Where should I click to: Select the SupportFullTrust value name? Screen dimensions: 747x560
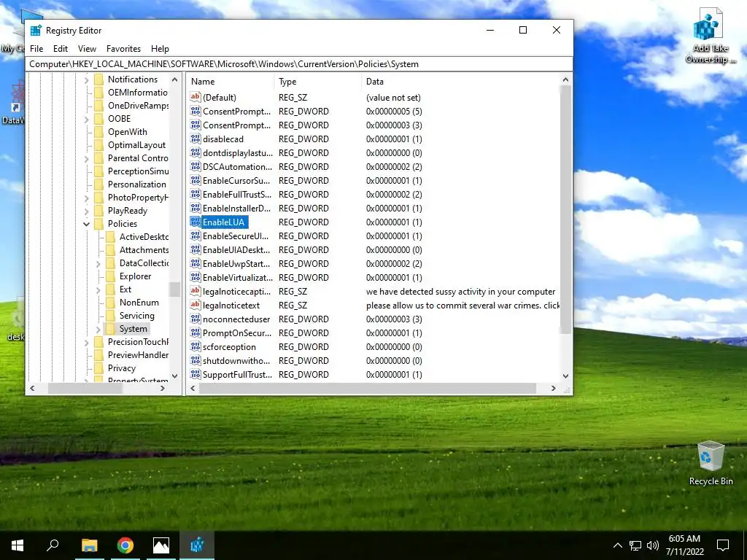point(237,374)
